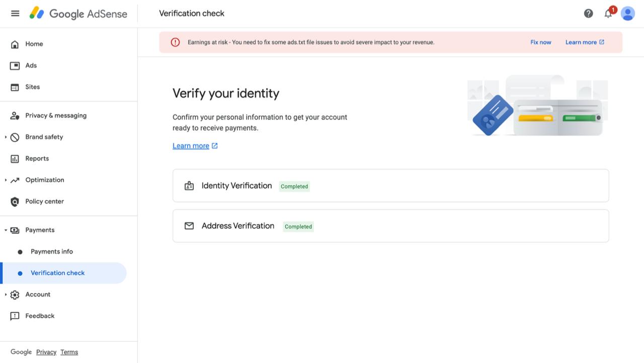Open the Help question mark icon
Image resolution: width=644 pixels, height=363 pixels.
pos(588,14)
